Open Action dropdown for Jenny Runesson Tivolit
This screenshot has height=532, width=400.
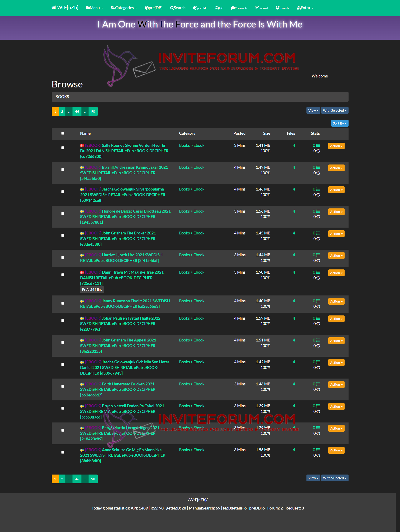point(336,302)
